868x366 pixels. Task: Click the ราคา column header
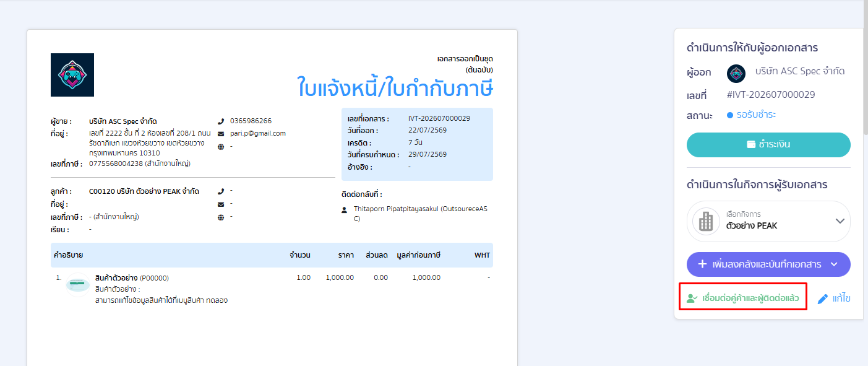click(346, 255)
